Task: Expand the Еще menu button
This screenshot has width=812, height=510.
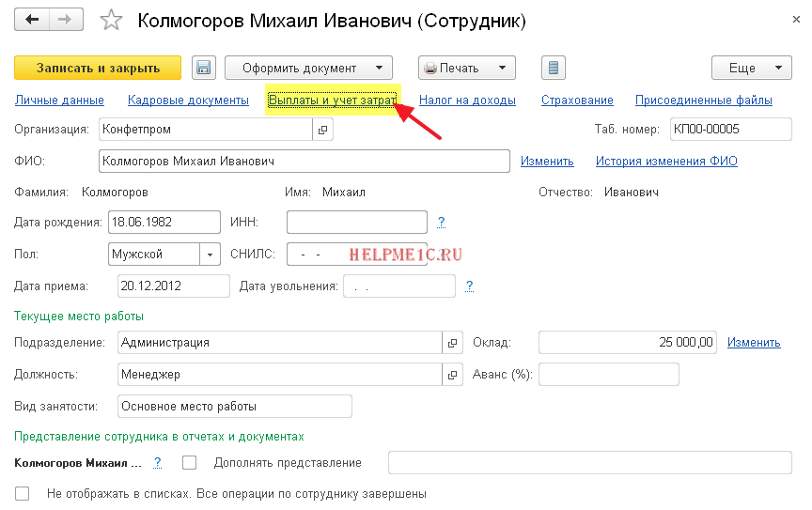Action: point(752,68)
